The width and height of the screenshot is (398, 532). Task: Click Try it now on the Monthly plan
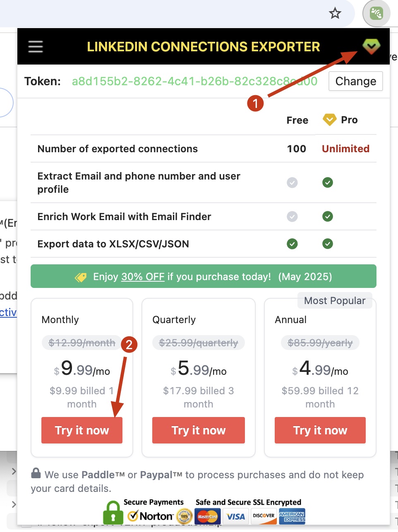(x=82, y=430)
